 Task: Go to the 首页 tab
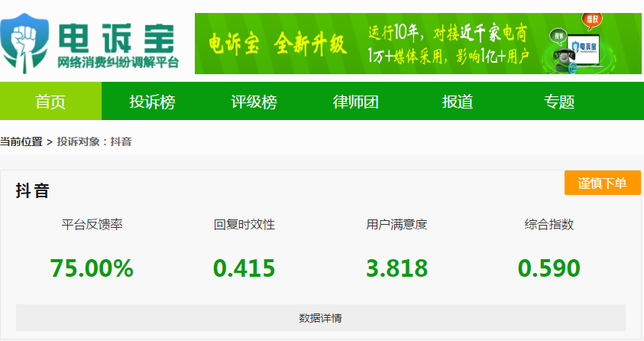50,101
